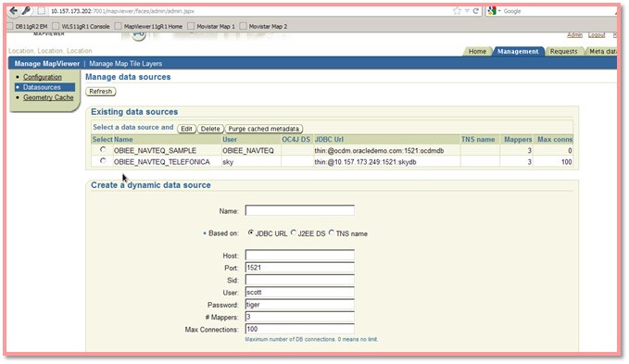
Task: Open the MapViewer11gR1 Home bookmark
Action: click(148, 27)
